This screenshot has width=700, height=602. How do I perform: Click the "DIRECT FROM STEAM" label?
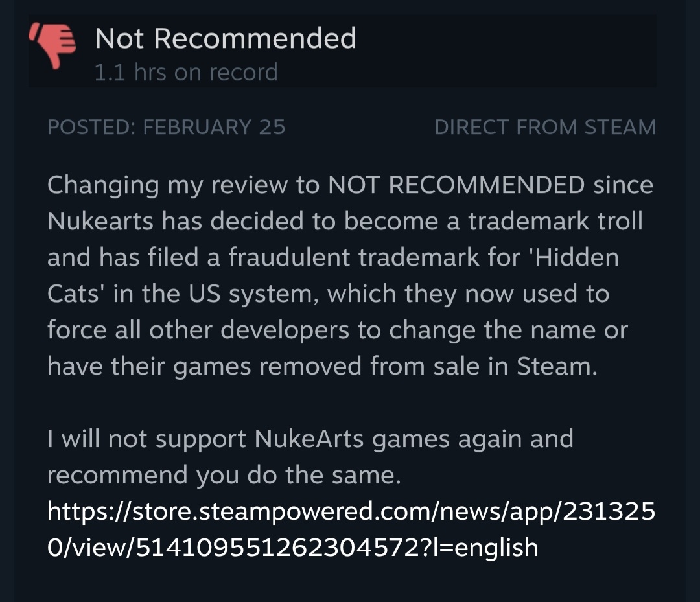coord(544,127)
